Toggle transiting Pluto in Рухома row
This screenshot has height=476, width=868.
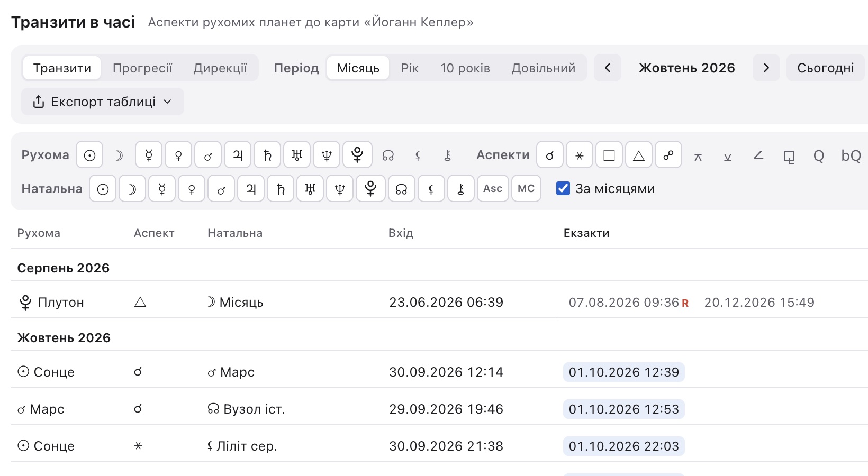(357, 155)
